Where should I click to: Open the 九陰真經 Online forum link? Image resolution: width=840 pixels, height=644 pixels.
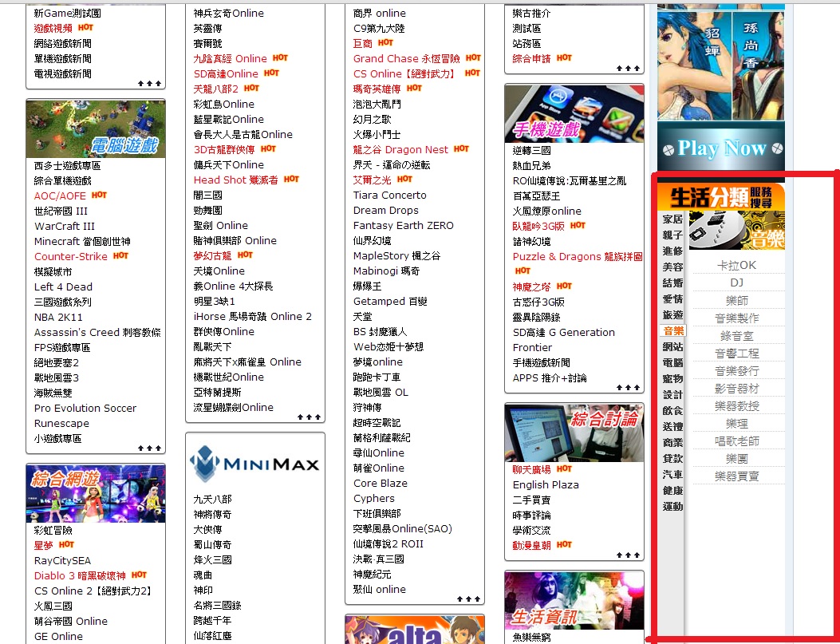231,58
